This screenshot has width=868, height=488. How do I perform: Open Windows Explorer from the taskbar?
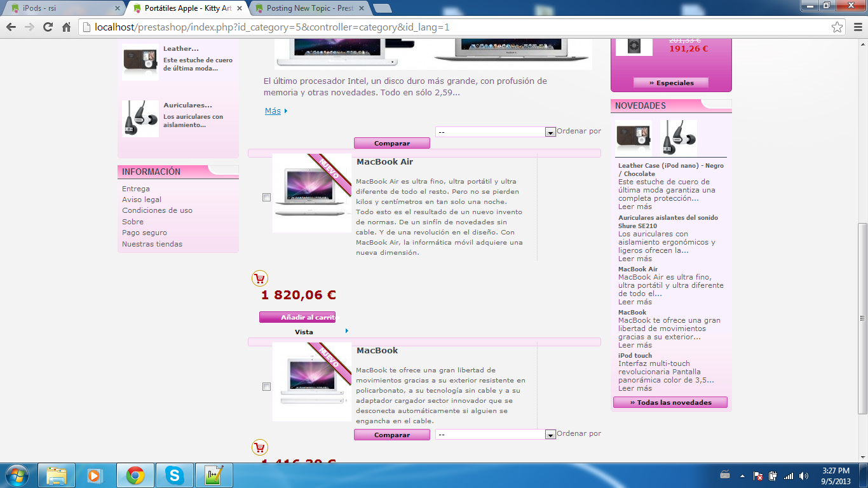(57, 475)
